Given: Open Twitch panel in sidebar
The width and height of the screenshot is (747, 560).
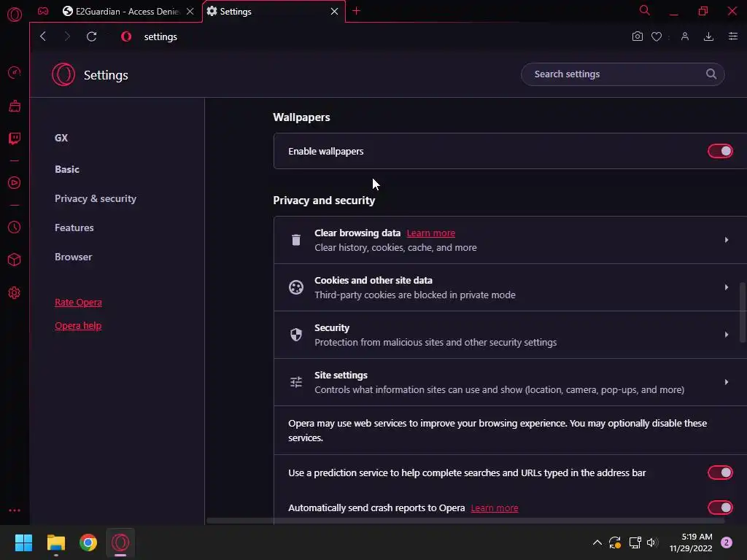Looking at the screenshot, I should coord(15,139).
